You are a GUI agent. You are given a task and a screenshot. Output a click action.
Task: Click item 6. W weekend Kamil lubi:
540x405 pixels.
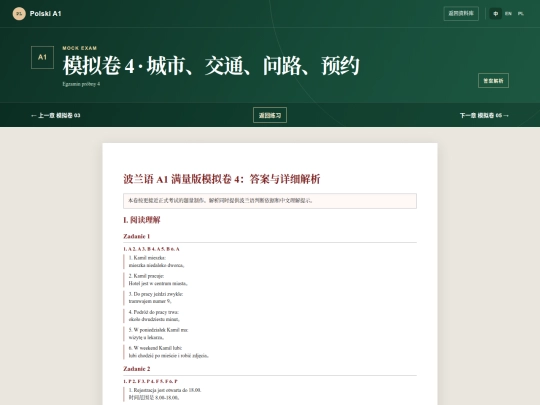[x=155, y=348]
